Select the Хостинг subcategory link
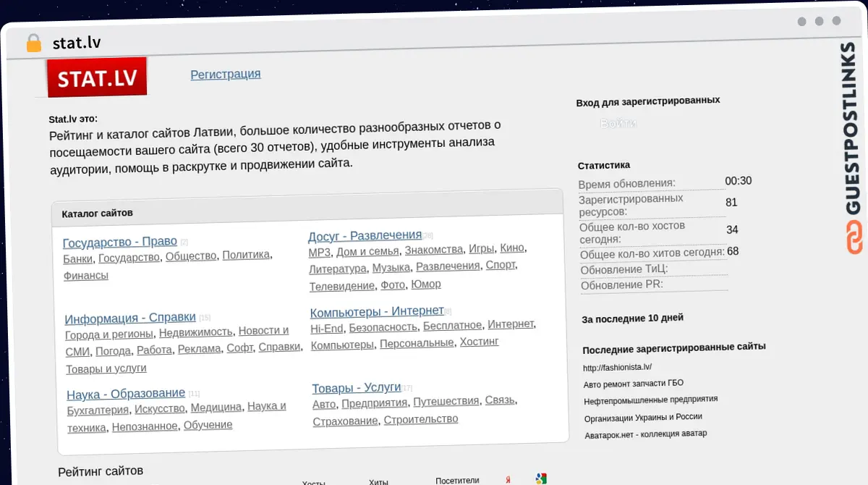The width and height of the screenshot is (868, 485). [x=479, y=342]
